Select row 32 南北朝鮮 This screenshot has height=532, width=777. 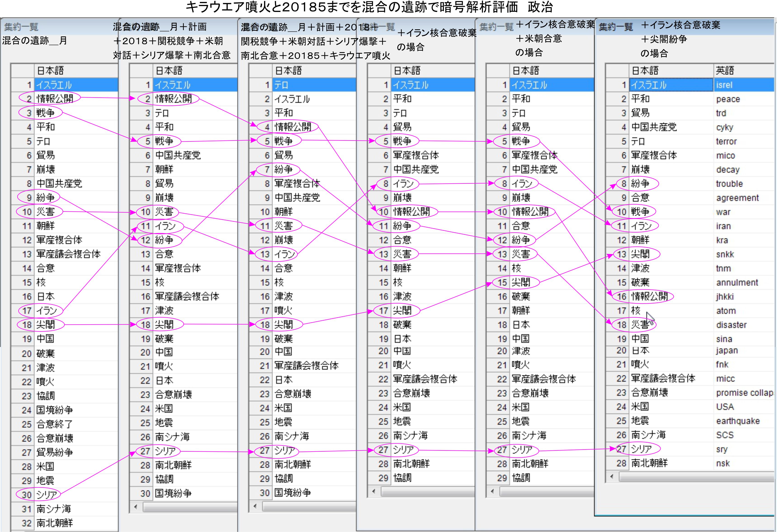[54, 523]
